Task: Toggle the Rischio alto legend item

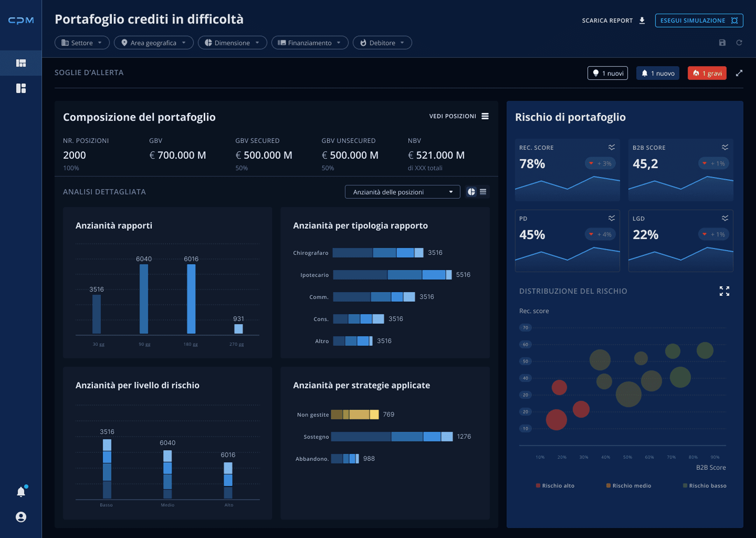Action: pos(555,485)
